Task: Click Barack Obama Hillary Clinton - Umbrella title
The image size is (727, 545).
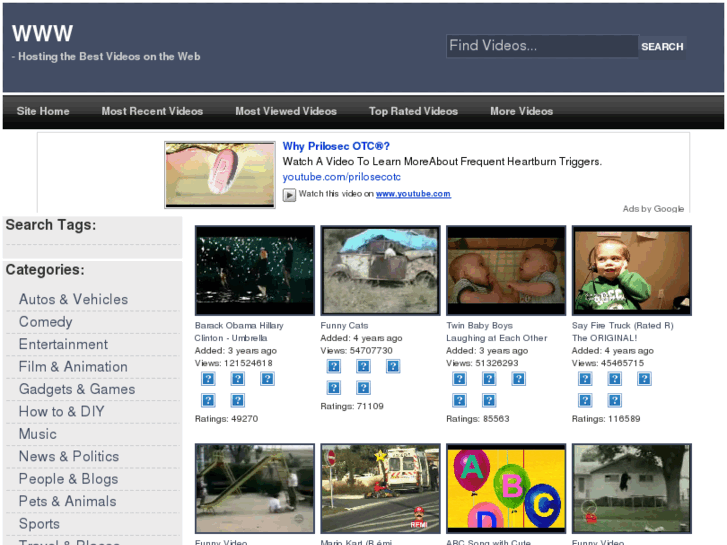Action: [239, 332]
